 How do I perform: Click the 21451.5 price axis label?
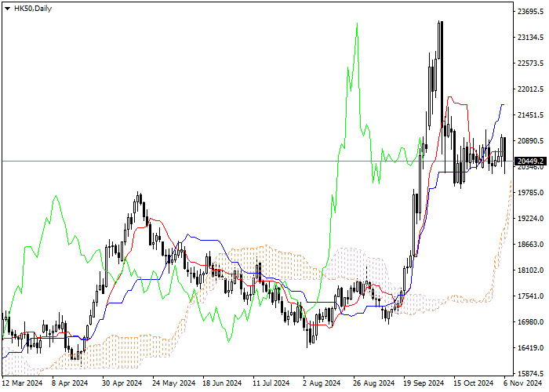pyautogui.click(x=530, y=114)
